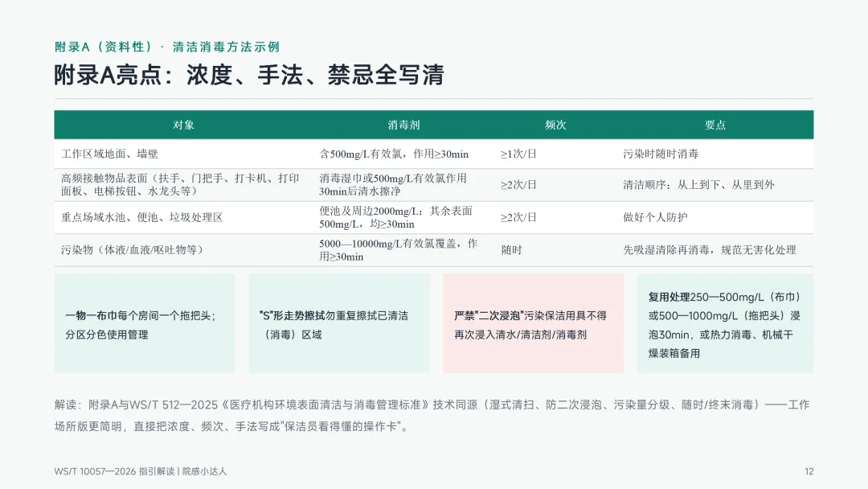Click the table header '要点'
Viewport: 868px width, 489px height.
point(714,125)
